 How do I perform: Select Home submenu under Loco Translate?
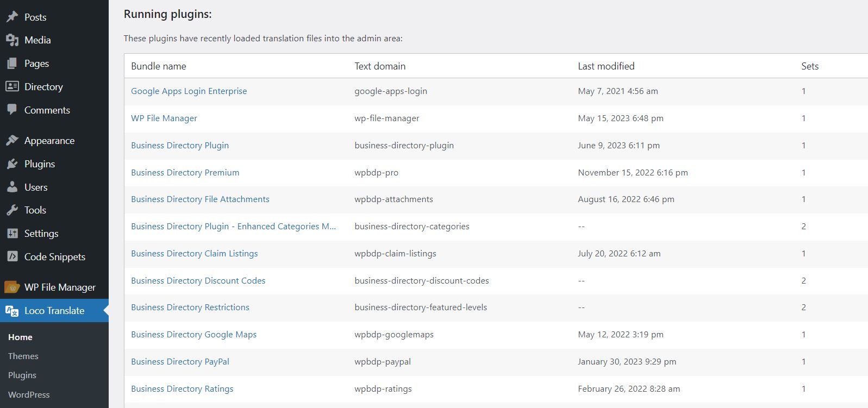click(x=20, y=337)
